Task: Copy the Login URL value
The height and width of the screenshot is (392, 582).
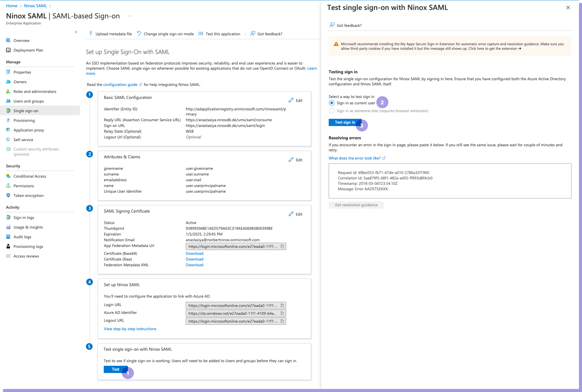Action: pyautogui.click(x=282, y=305)
